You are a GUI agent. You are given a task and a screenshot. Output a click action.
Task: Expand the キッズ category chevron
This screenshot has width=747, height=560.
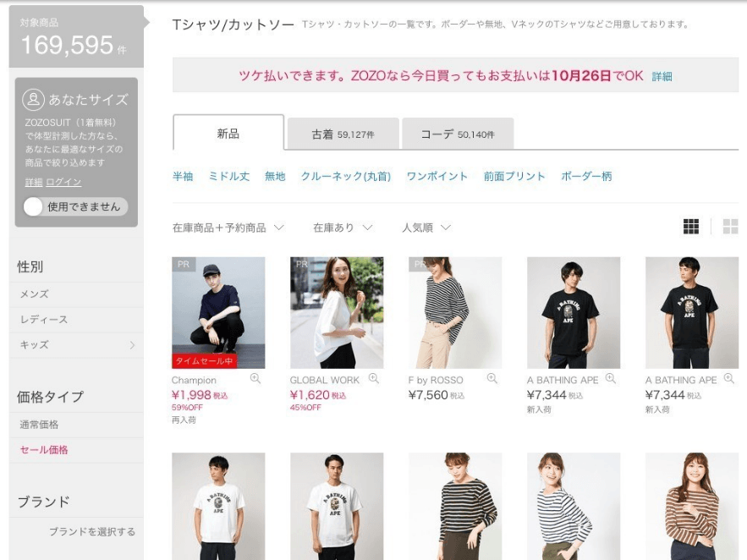click(132, 345)
